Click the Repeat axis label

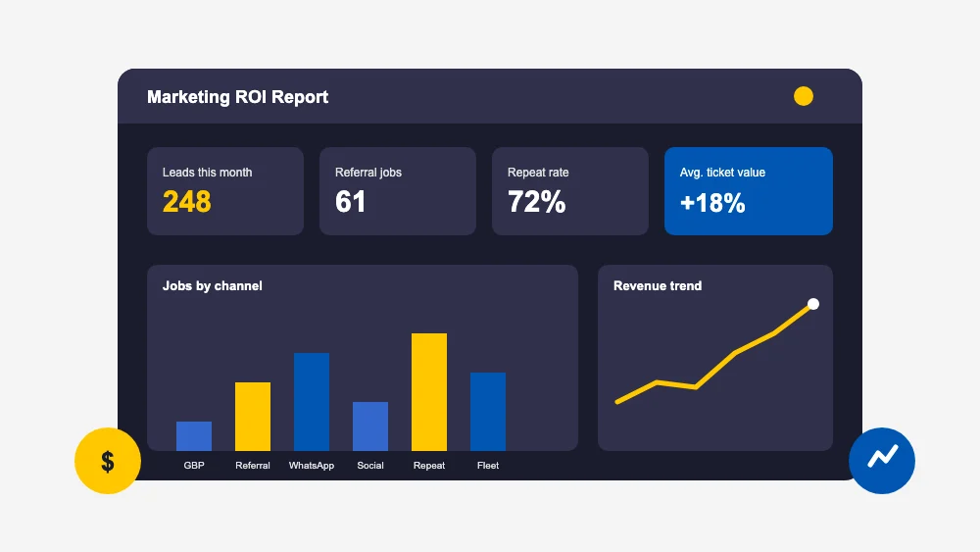point(429,466)
